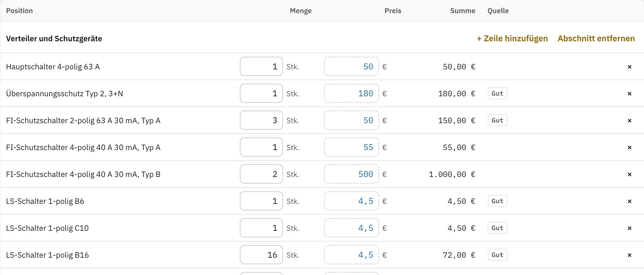Edit quantity for FI-Schutzschalter 4-polig Typ A
644x275 pixels.
(261, 147)
